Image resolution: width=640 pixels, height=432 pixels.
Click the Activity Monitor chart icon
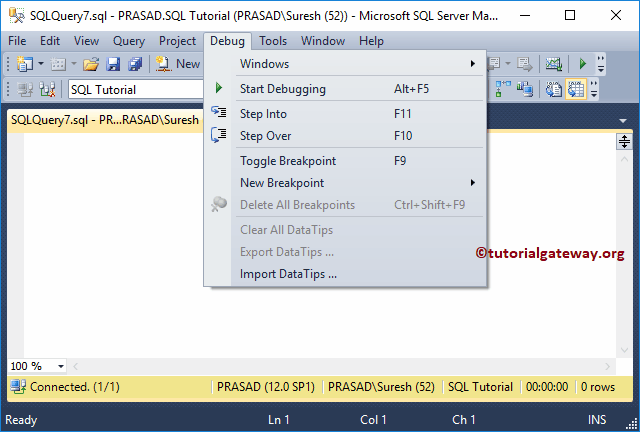click(x=554, y=64)
